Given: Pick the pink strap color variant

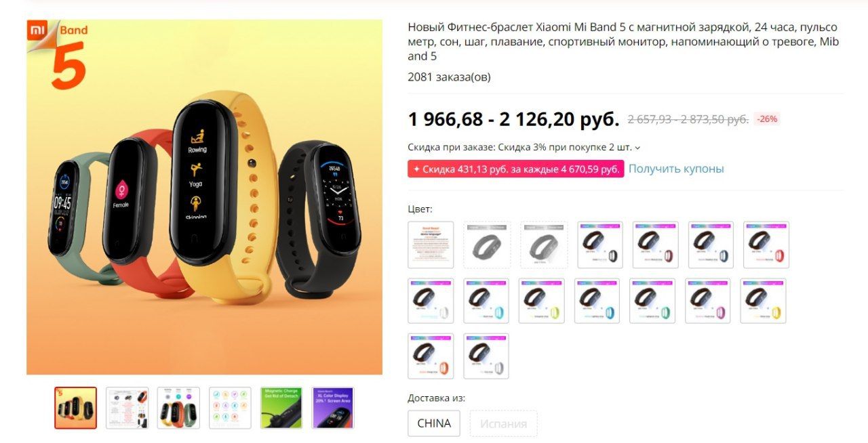Looking at the screenshot, I should 708,300.
